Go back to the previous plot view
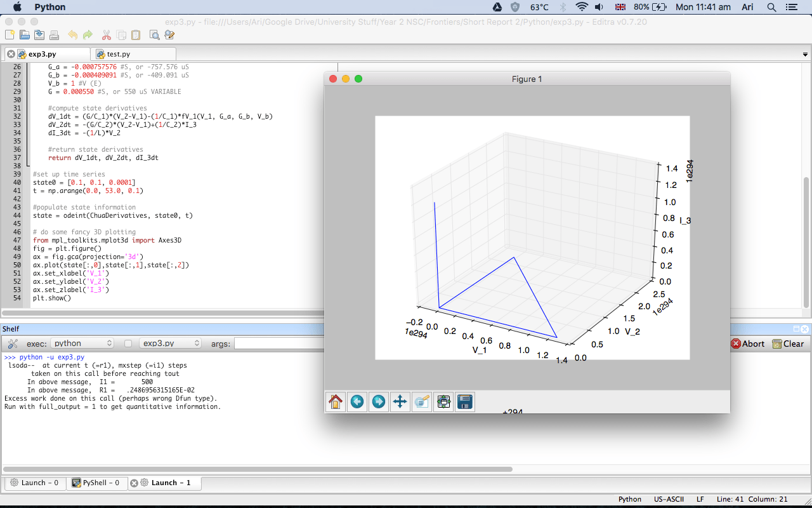 357,401
